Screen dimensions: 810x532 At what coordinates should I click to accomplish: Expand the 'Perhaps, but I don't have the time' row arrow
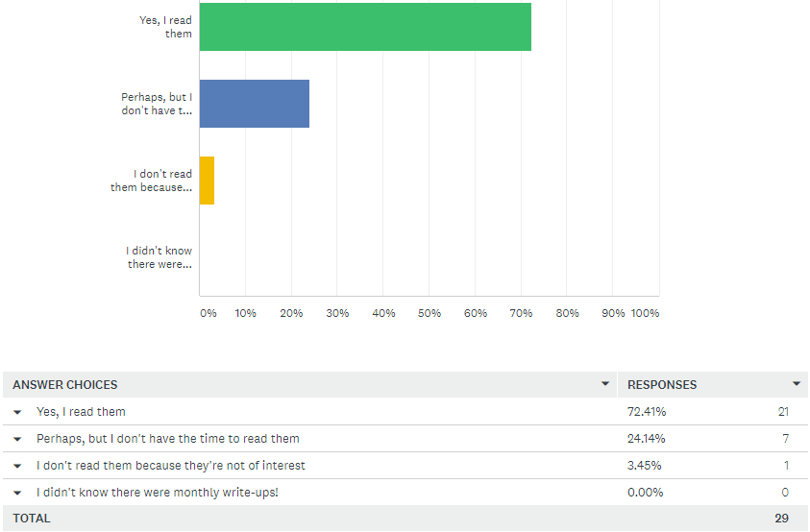tap(18, 439)
